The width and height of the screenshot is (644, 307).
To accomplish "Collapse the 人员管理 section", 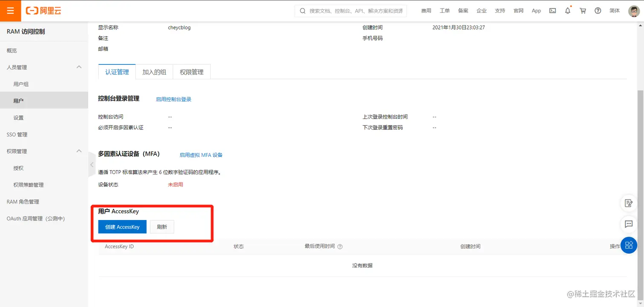I will pyautogui.click(x=79, y=67).
